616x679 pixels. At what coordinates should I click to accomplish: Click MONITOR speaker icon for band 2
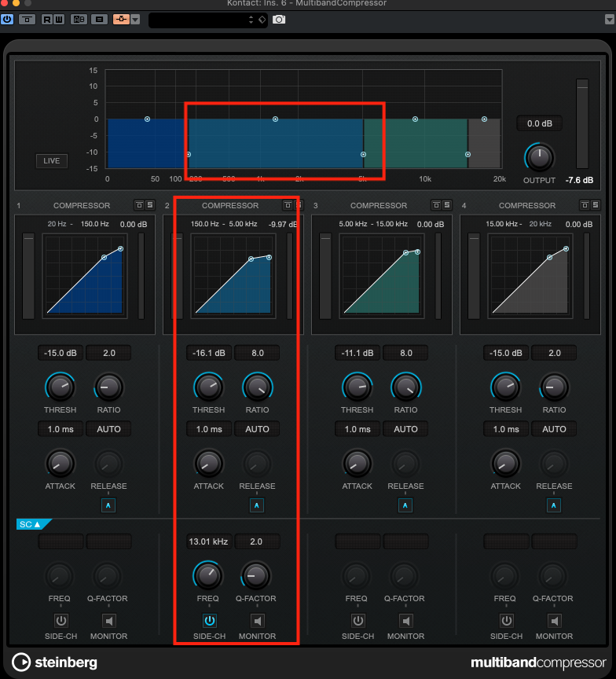coord(258,621)
